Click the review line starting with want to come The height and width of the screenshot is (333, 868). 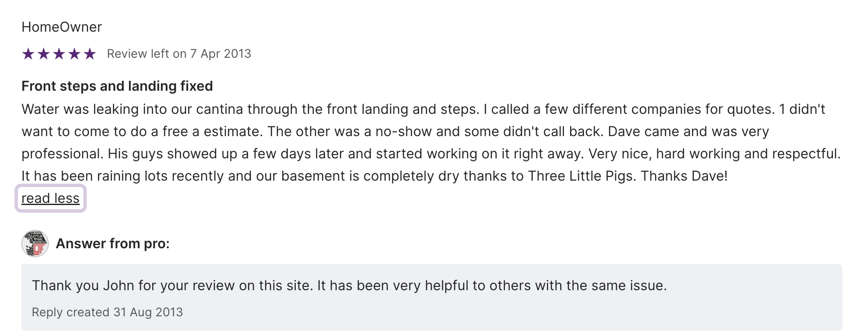coord(395,132)
